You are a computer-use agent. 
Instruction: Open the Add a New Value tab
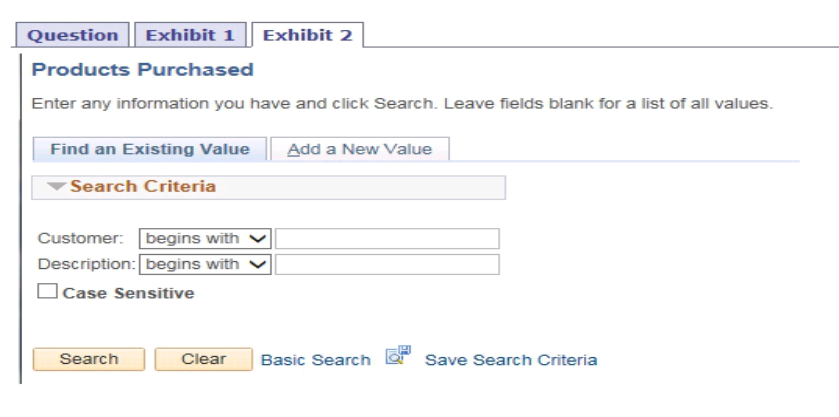pos(360,149)
